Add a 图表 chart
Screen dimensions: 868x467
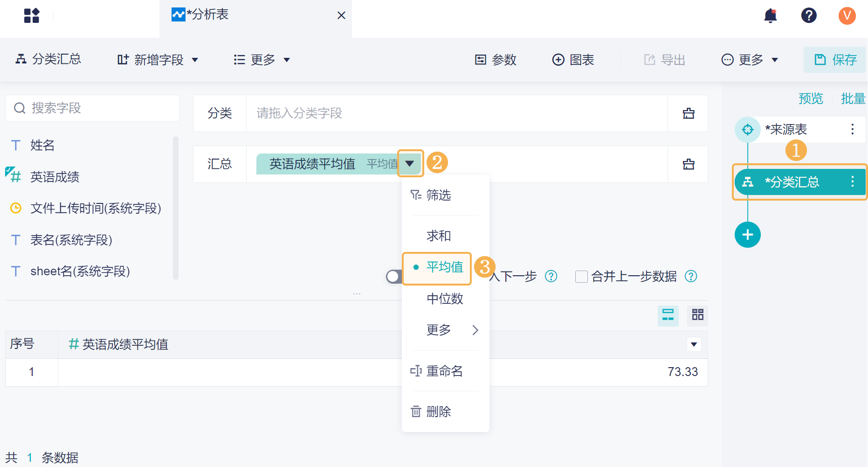click(573, 60)
